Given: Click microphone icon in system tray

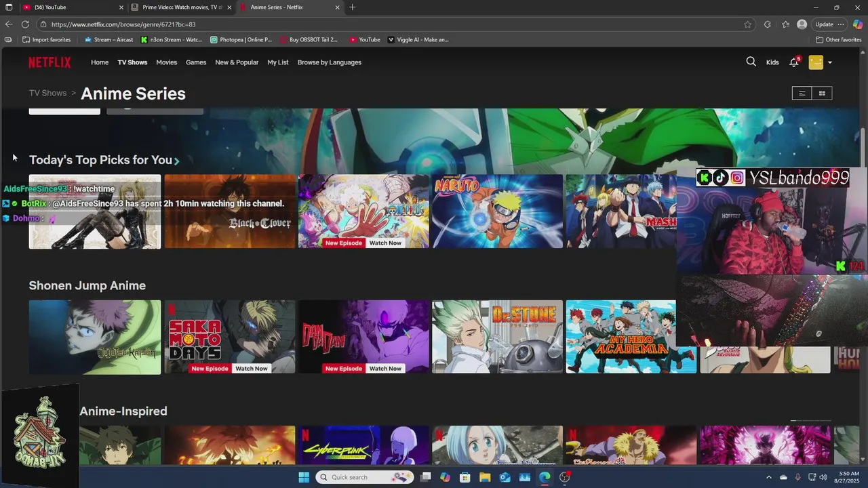Looking at the screenshot, I should click(797, 477).
